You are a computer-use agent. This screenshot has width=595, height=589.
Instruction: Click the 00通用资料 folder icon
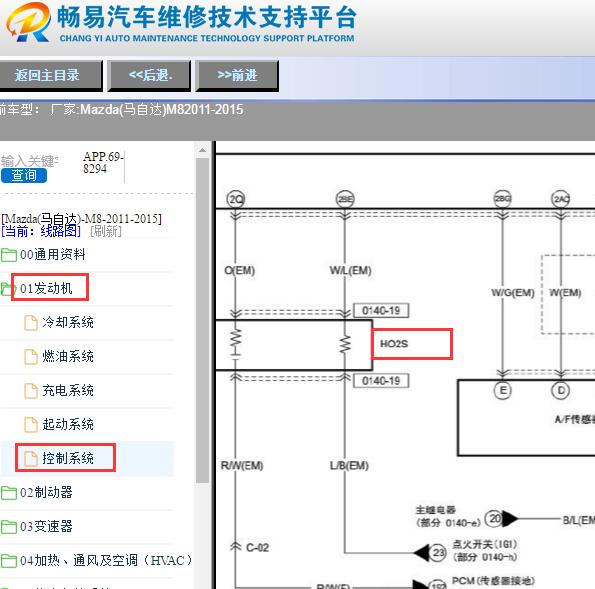point(9,255)
